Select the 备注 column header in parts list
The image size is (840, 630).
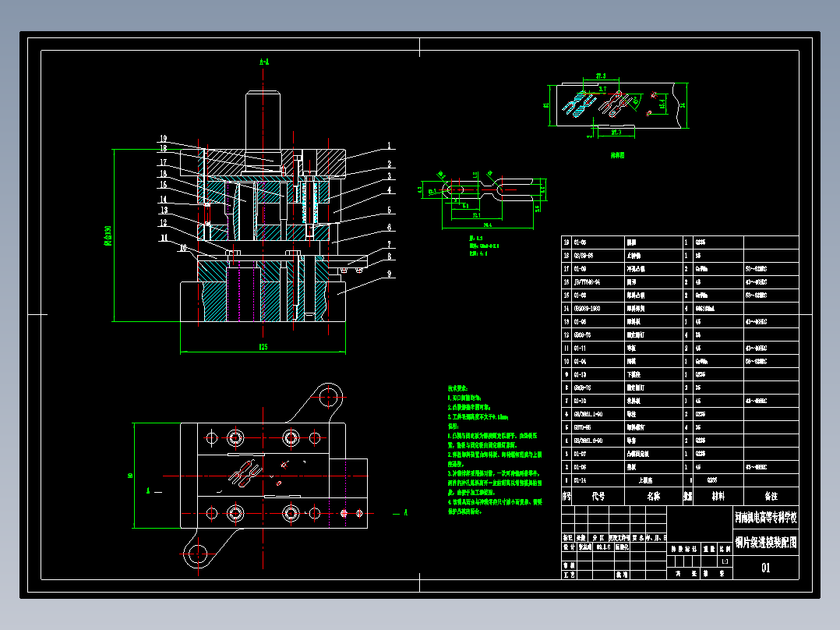point(771,497)
